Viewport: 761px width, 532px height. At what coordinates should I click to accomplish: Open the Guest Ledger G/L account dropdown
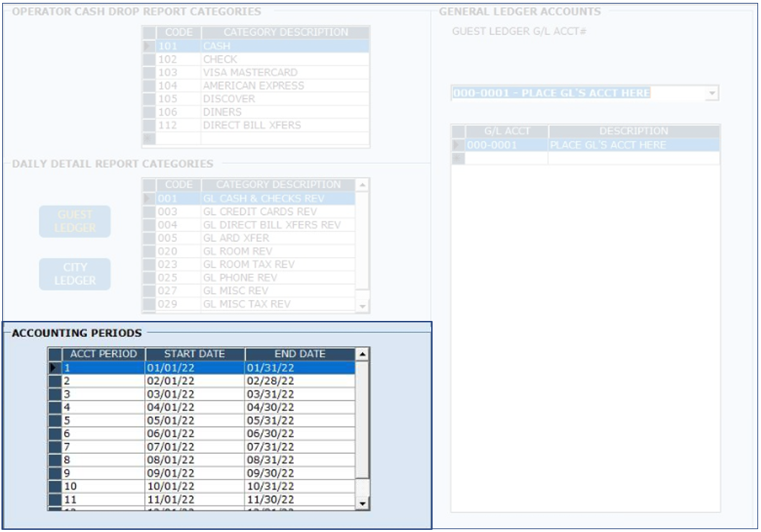pyautogui.click(x=711, y=93)
